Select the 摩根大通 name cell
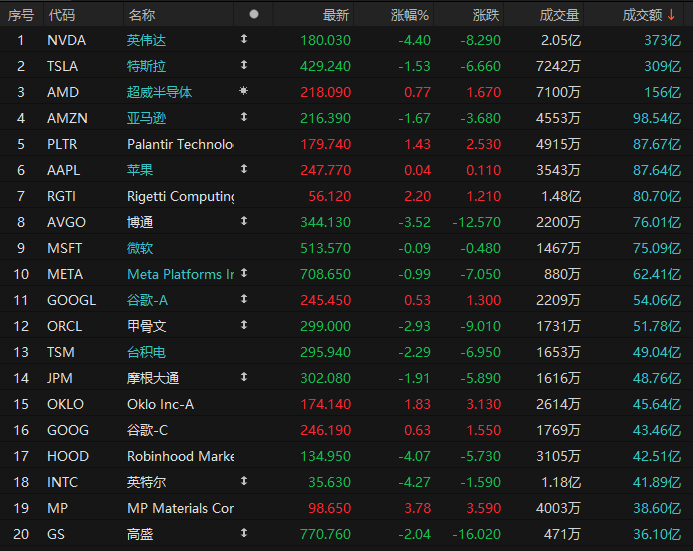This screenshot has width=693, height=551. (x=153, y=379)
